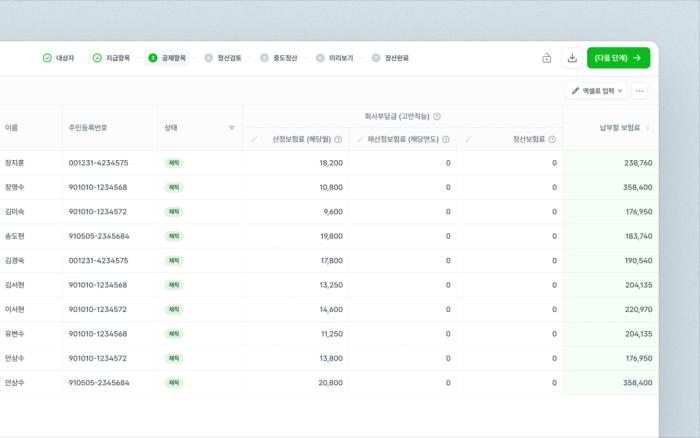Click 재직 badge in the 20,800 row
The height and width of the screenshot is (438, 700).
click(x=174, y=383)
